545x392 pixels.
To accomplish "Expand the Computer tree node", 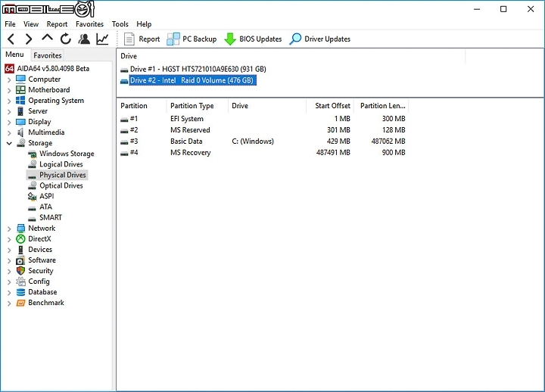I will tap(9, 79).
